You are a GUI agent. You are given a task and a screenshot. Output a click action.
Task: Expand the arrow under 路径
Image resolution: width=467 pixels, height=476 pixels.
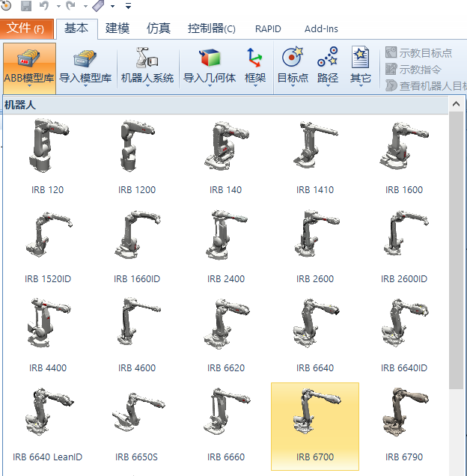pos(328,86)
